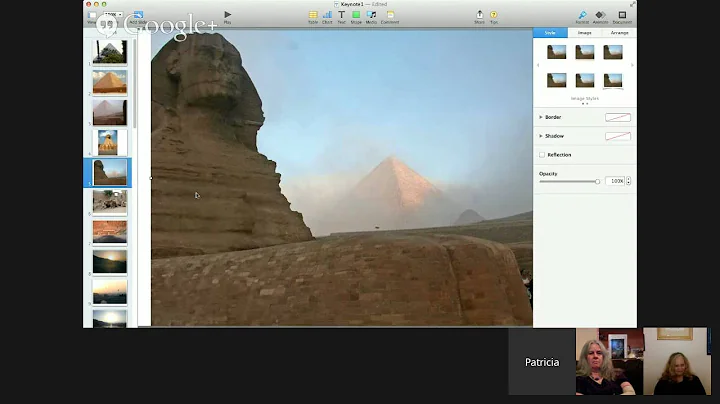
Task: Open the Share menu
Action: pos(479,17)
